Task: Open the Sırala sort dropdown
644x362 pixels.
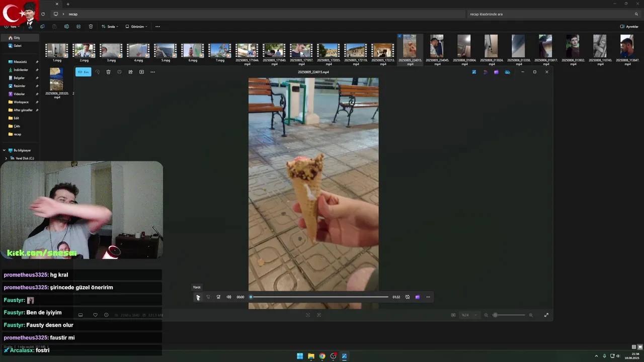Action: click(110, 27)
